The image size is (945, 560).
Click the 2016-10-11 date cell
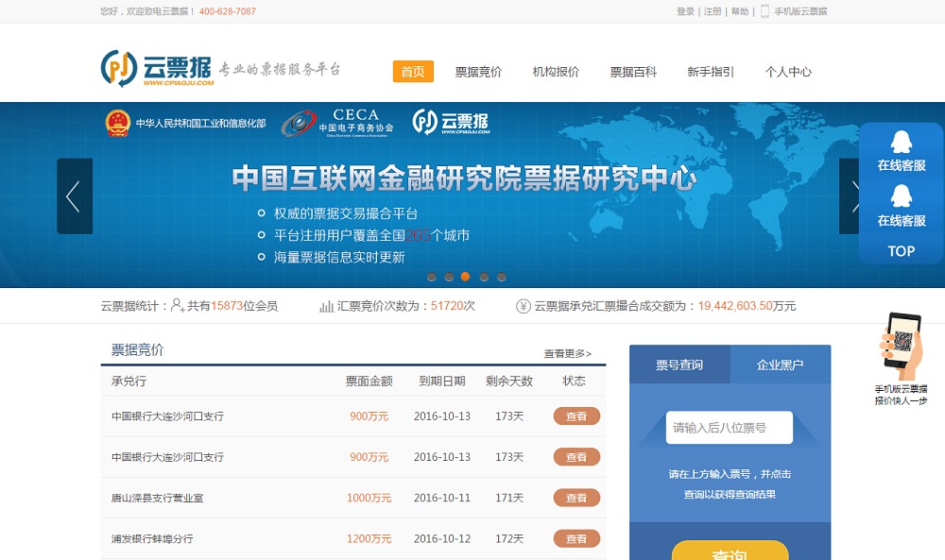(441, 498)
